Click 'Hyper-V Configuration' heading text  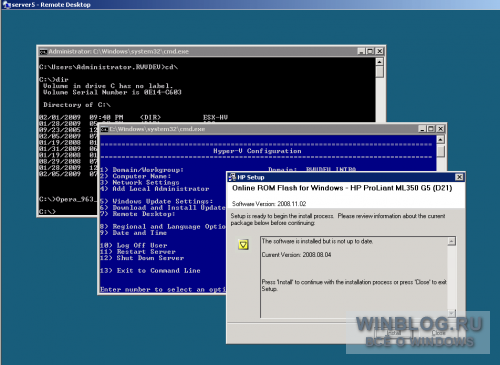coord(257,151)
